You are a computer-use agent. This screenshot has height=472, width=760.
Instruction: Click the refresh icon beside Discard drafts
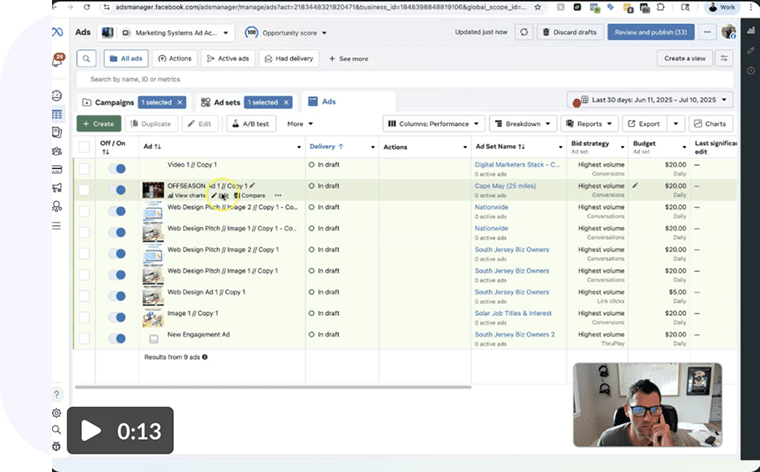click(524, 32)
